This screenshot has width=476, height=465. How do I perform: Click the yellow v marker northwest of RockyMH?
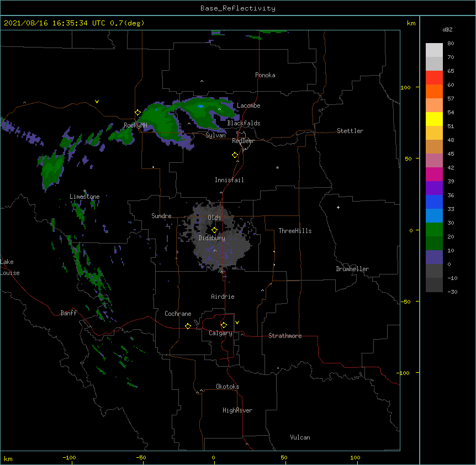coord(97,102)
